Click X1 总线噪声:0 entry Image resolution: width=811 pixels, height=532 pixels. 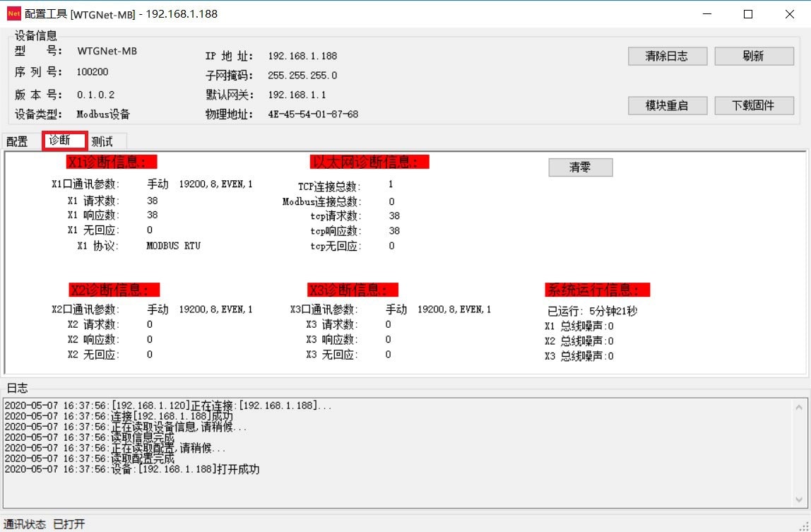click(x=579, y=326)
